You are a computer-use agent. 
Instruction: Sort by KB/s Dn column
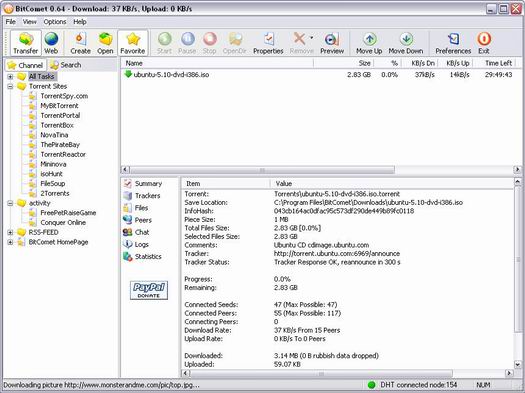pos(420,63)
